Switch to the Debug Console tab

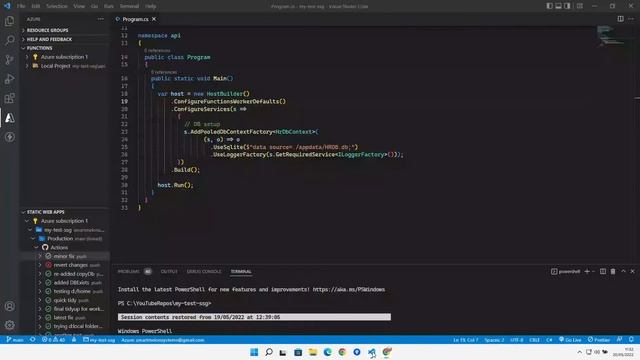204,271
